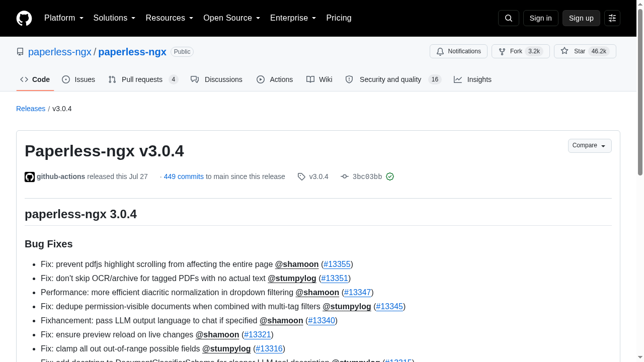
Task: Open the bold paperless-ngx repository link
Action: [132, 52]
